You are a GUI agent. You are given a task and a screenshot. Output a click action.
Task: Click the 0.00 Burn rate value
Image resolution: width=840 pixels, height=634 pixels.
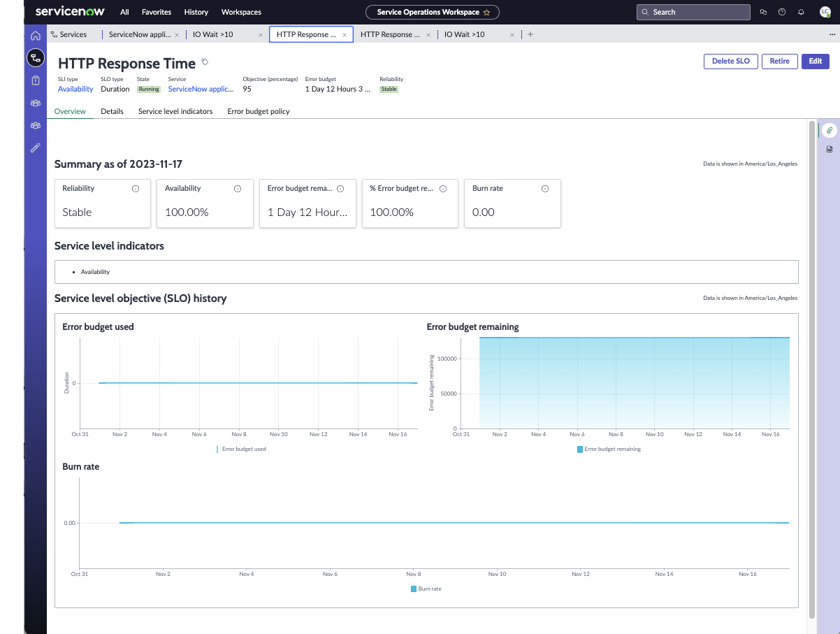[x=484, y=212]
